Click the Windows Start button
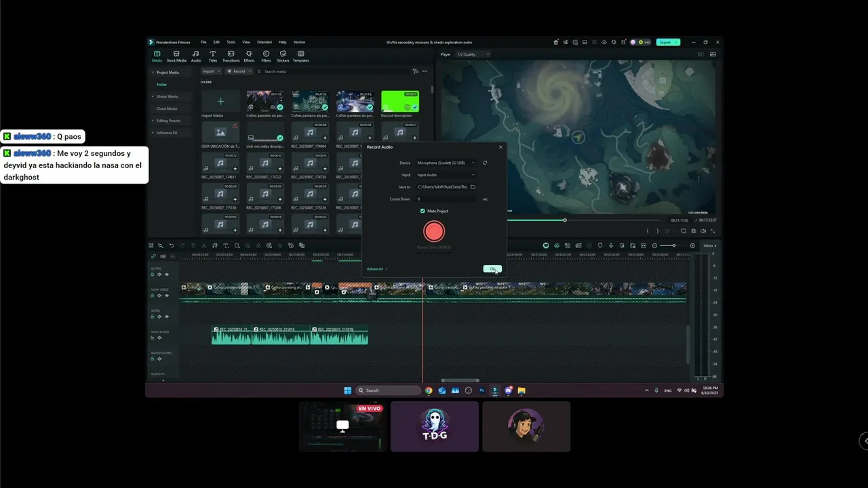Viewport: 868px width, 488px height. (x=348, y=390)
